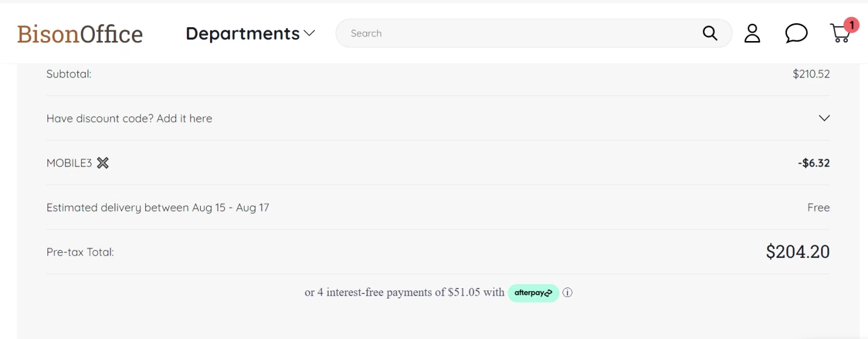
Task: Open the user account icon
Action: pos(752,34)
